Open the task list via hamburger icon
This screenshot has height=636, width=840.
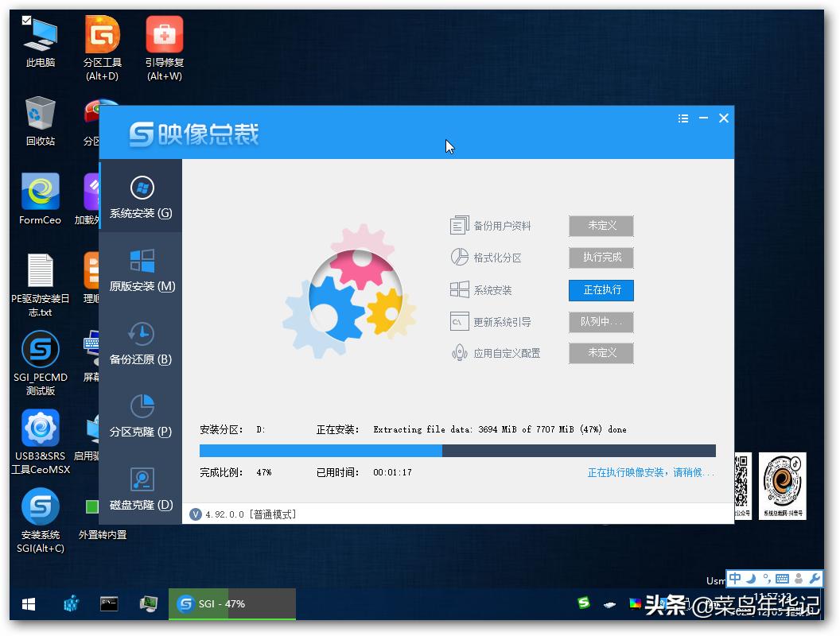(682, 118)
